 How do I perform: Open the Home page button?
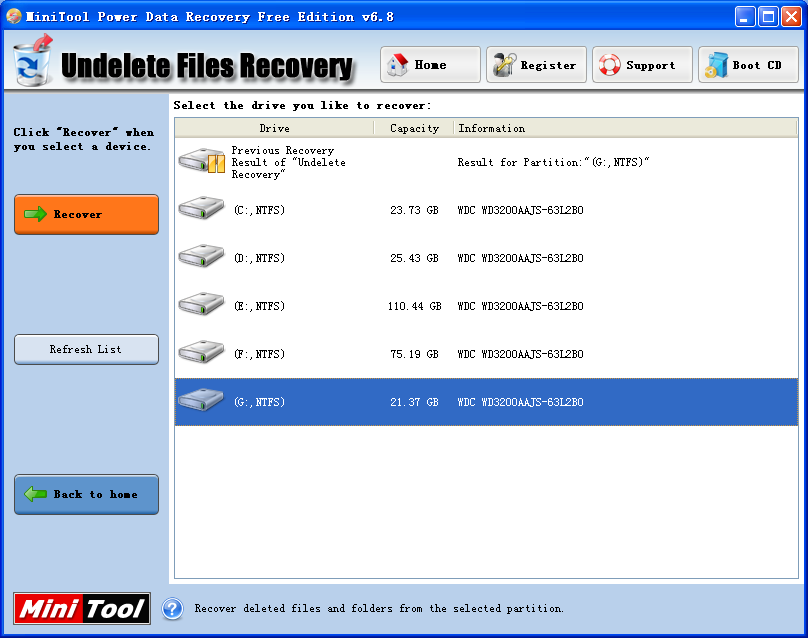pos(430,64)
